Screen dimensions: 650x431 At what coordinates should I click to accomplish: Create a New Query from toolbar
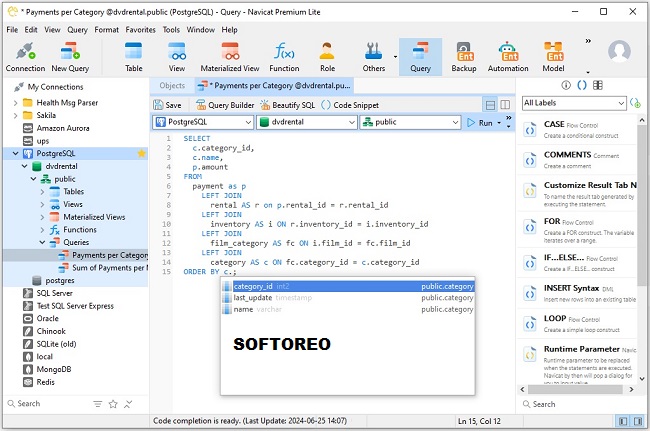click(70, 57)
